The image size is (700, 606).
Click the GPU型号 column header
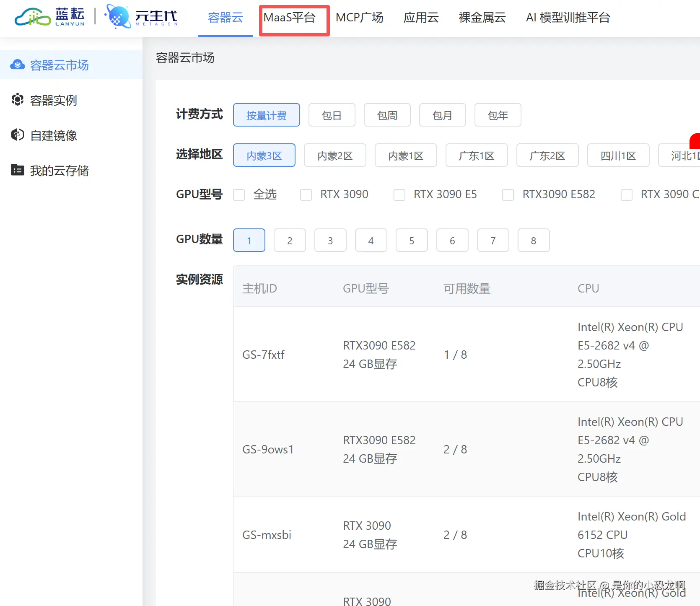(x=366, y=288)
